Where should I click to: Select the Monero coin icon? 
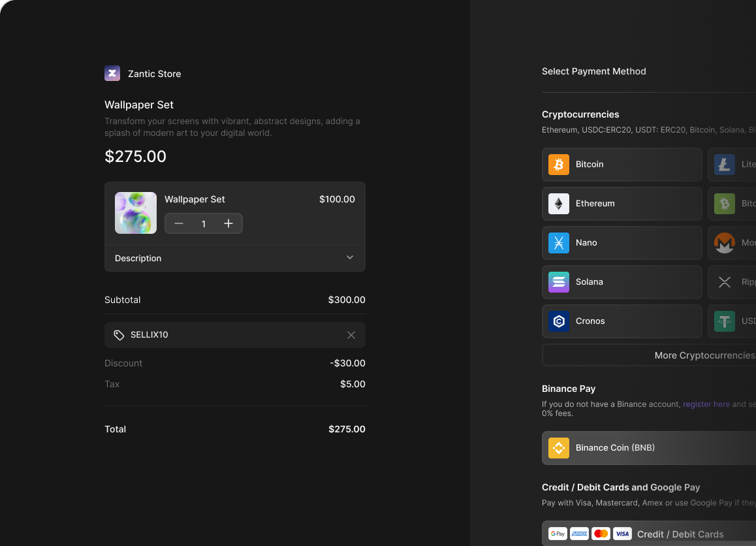pyautogui.click(x=724, y=243)
